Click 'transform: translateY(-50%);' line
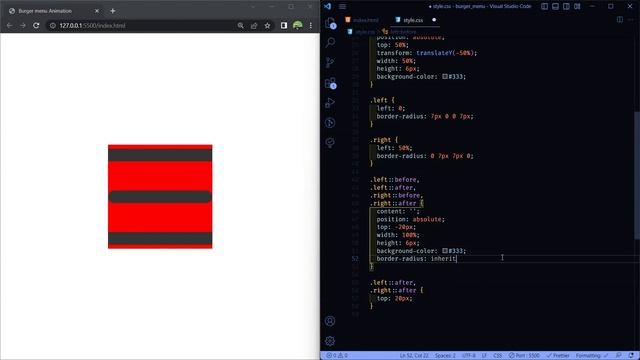The width and height of the screenshot is (640, 360). point(427,53)
